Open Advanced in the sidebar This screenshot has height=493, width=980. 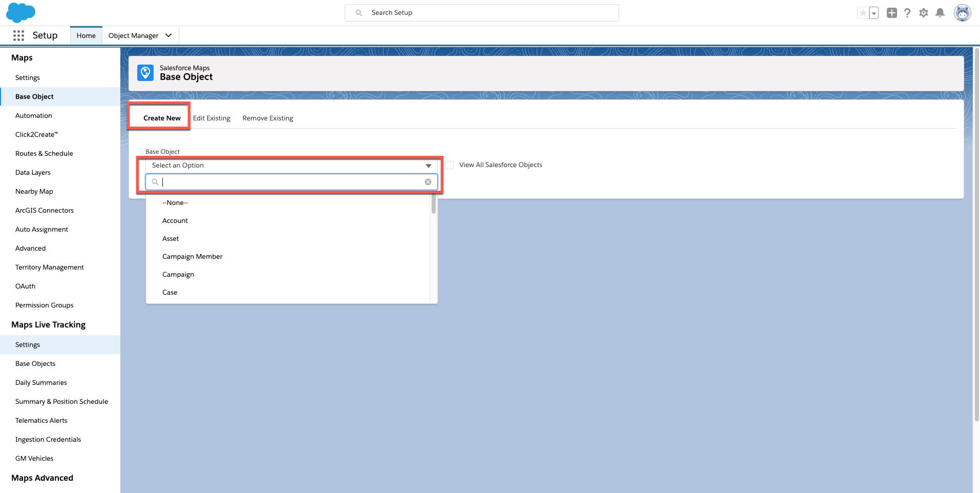[x=60, y=249]
